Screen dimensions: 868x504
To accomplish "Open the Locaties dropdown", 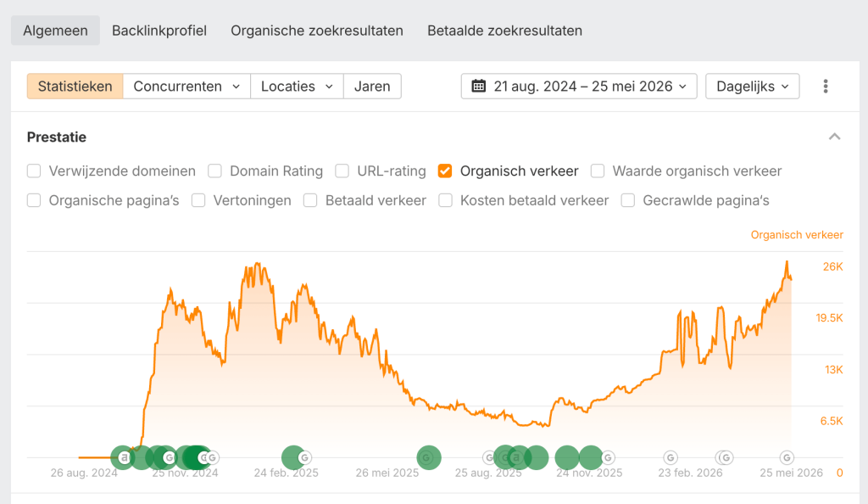I will [297, 87].
